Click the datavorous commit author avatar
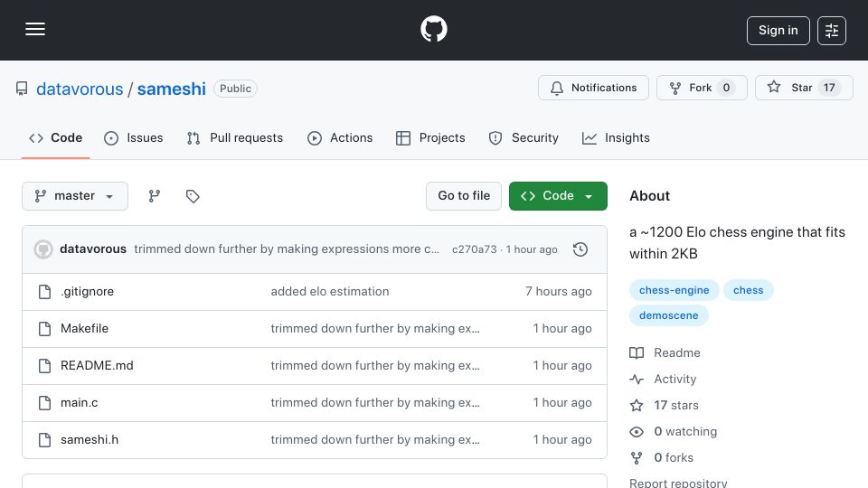The image size is (868, 488). (x=43, y=249)
